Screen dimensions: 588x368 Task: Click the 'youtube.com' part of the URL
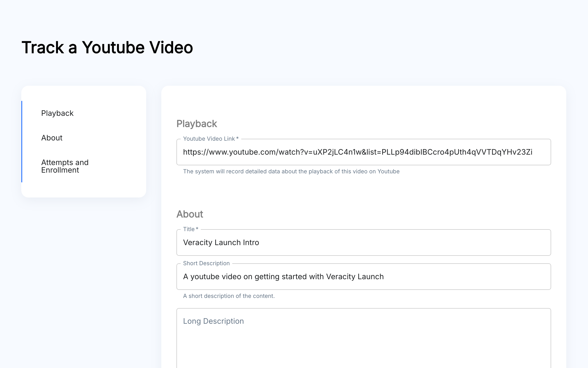[252, 152]
